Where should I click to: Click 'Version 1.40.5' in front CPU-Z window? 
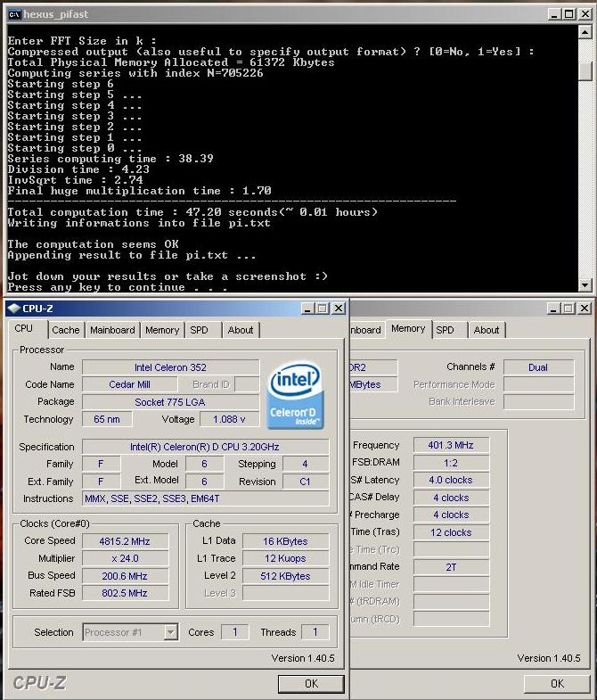point(303,658)
